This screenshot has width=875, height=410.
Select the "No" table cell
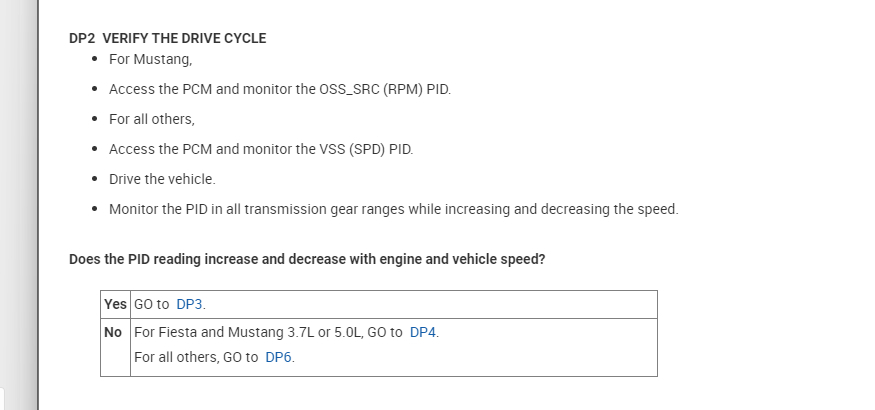pyautogui.click(x=114, y=332)
